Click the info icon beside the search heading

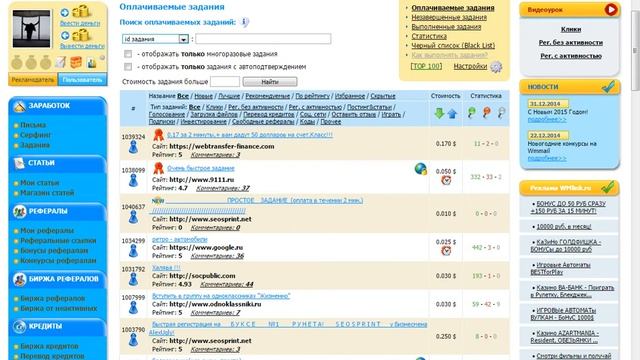(244, 22)
